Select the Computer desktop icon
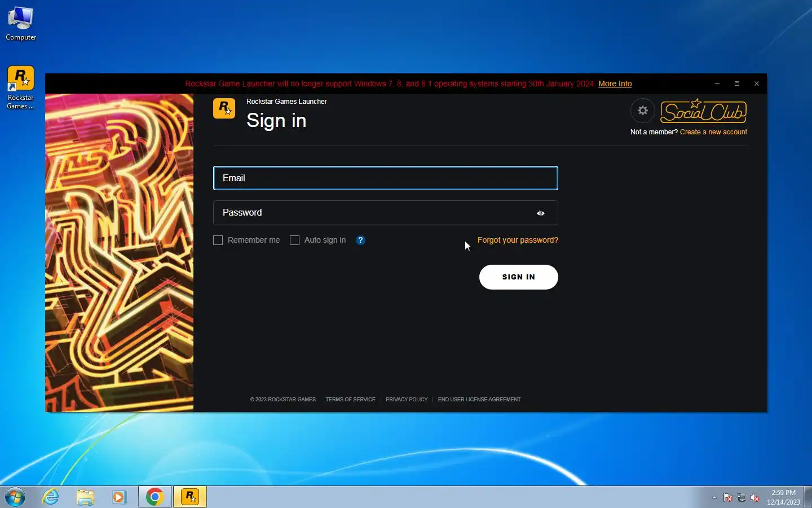 [x=21, y=24]
